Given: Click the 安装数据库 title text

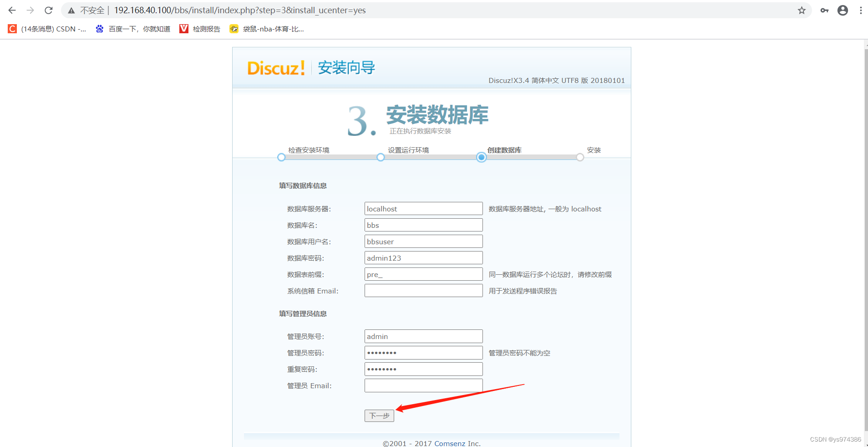Looking at the screenshot, I should 437,114.
